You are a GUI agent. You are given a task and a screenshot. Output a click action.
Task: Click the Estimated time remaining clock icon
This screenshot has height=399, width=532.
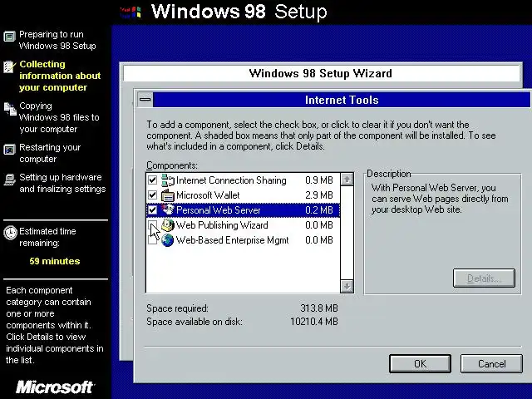(10, 233)
